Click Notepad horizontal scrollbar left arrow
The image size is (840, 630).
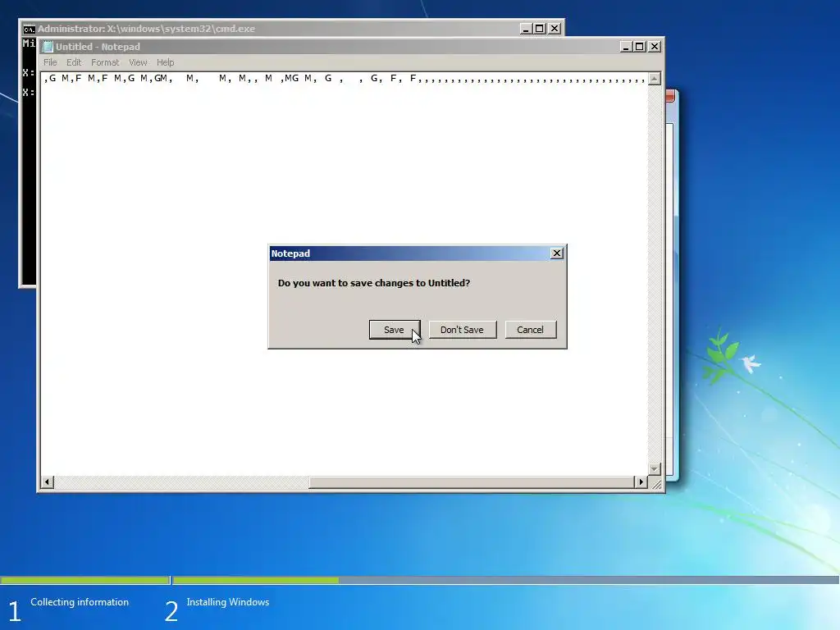(x=47, y=482)
